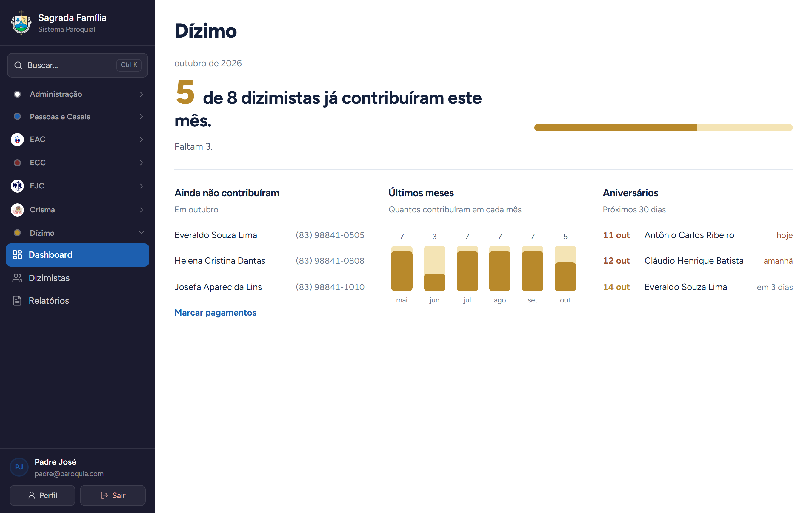Click the ago bar in the Últimos meses chart
The height and width of the screenshot is (513, 812).
pos(499,268)
